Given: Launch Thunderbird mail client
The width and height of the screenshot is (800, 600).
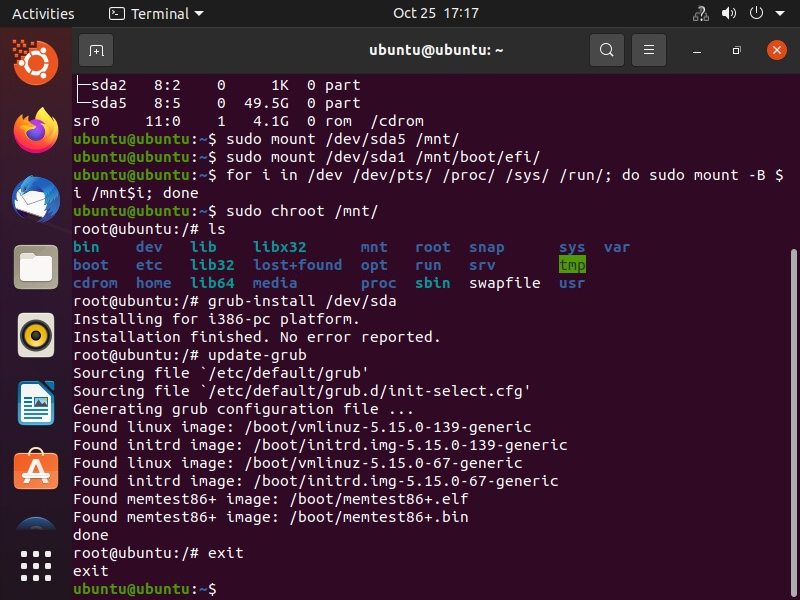Looking at the screenshot, I should click(x=36, y=199).
